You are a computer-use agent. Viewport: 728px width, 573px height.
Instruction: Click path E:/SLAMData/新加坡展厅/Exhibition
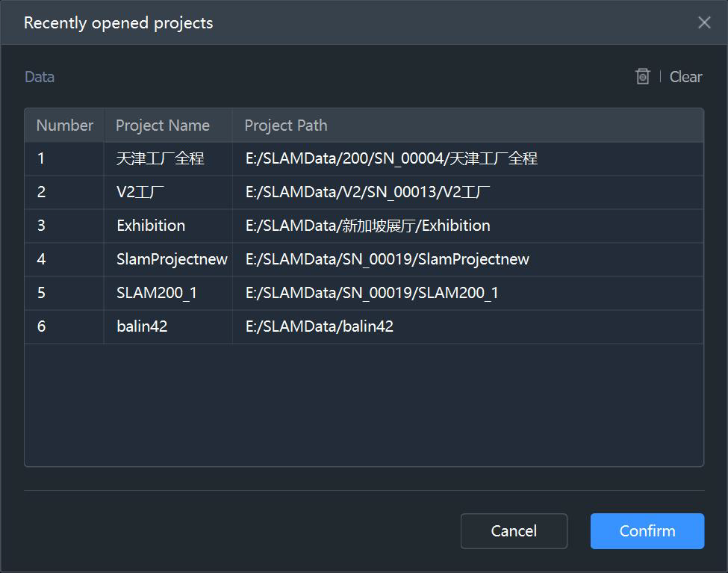click(x=367, y=226)
